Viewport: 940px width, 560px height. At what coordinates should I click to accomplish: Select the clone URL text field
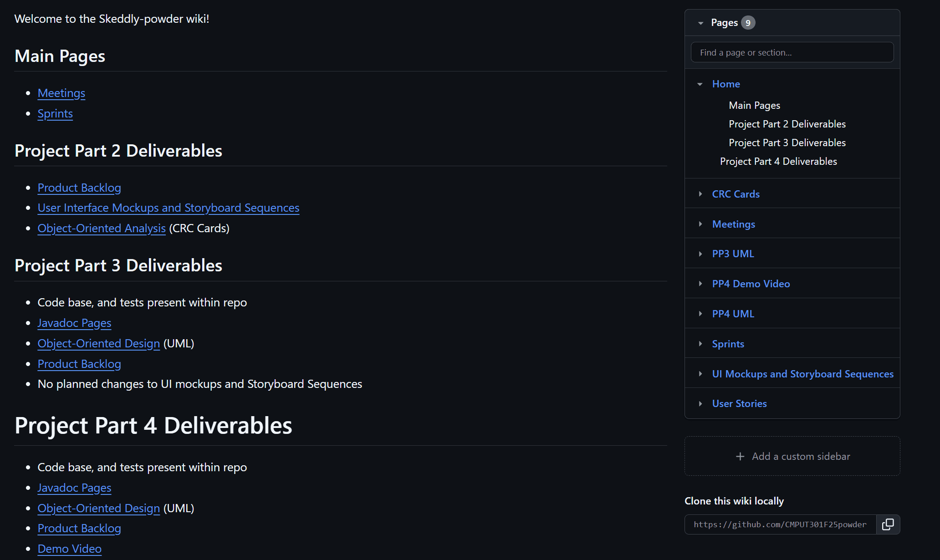[780, 524]
